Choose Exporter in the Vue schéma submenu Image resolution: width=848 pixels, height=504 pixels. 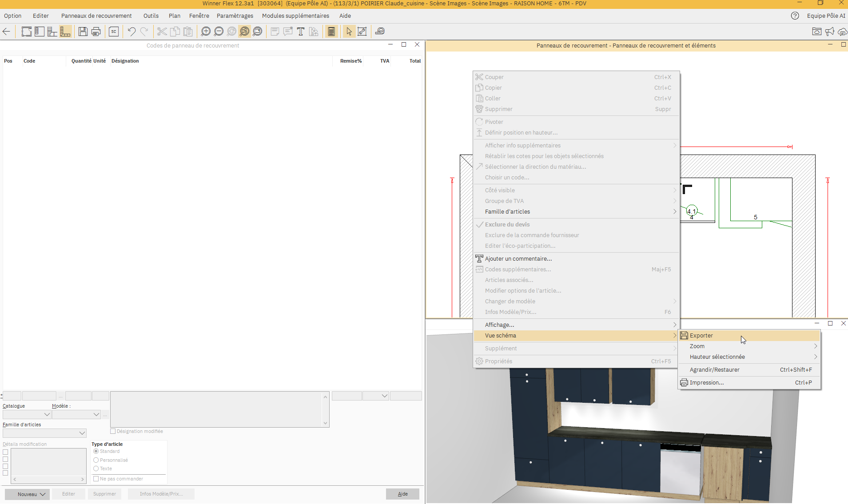[x=701, y=336]
